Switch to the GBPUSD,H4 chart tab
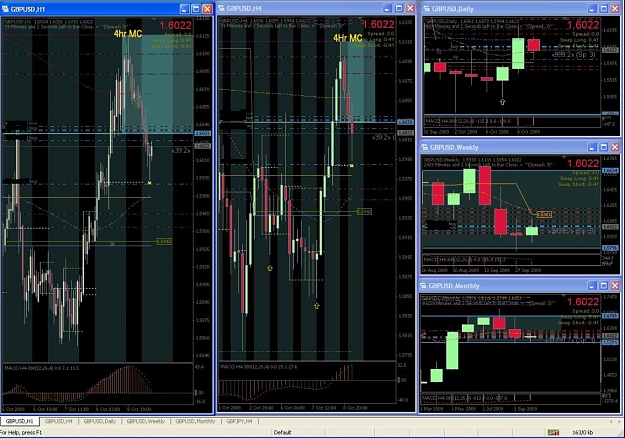Image resolution: width=625 pixels, height=438 pixels. pos(59,421)
